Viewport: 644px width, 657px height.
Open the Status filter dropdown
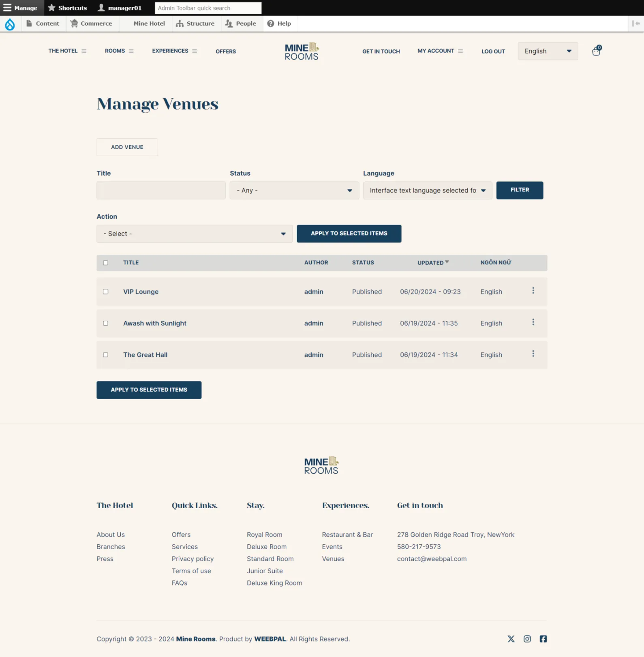click(294, 190)
